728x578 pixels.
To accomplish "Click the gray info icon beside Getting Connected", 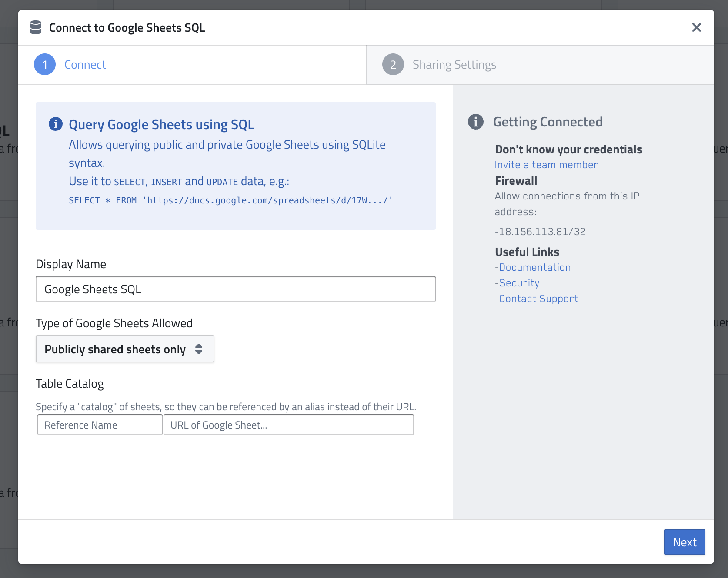I will pos(475,122).
